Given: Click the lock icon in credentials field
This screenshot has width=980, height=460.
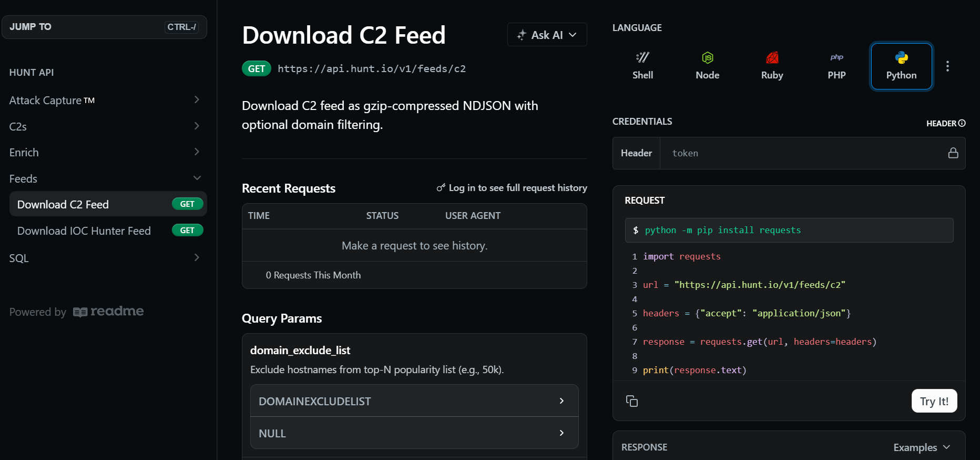Looking at the screenshot, I should pyautogui.click(x=953, y=153).
